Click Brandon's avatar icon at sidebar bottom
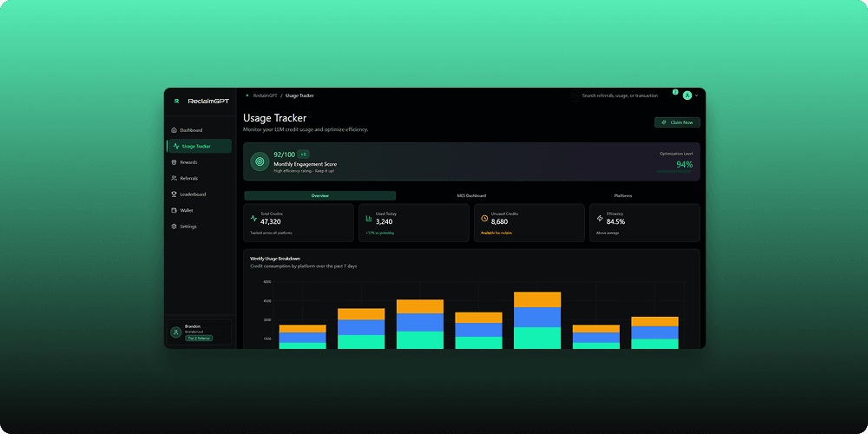 176,332
